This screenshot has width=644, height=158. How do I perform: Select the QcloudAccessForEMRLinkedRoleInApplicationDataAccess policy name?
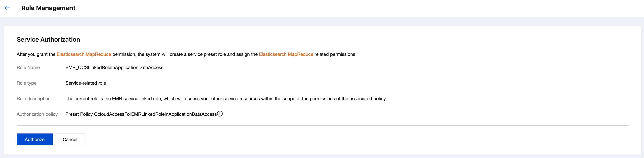pos(155,114)
